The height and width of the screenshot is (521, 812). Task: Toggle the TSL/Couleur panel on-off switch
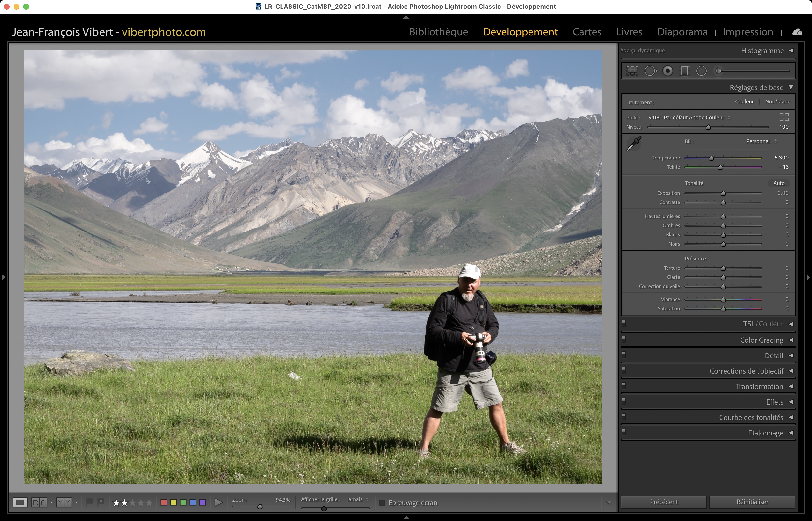pyautogui.click(x=624, y=323)
